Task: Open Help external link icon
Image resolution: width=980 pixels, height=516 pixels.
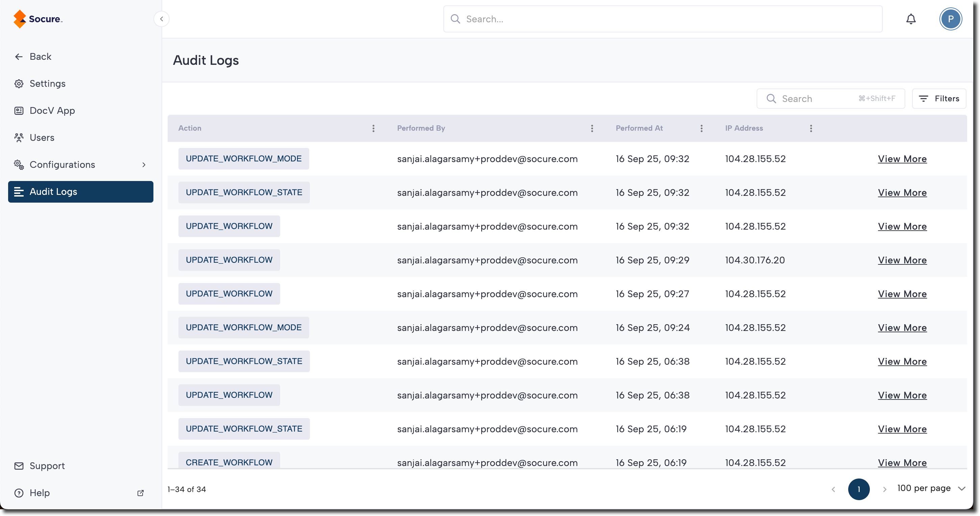Action: (x=140, y=493)
